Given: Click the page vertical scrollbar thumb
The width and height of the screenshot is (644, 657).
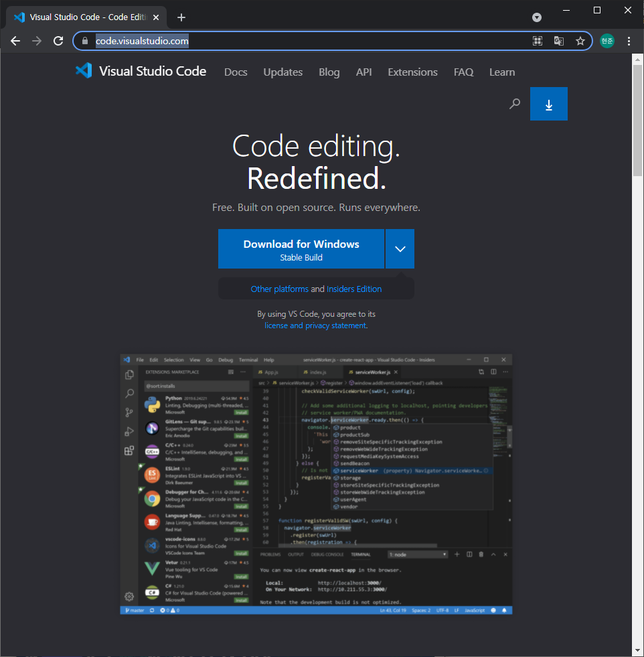Looking at the screenshot, I should (x=637, y=119).
